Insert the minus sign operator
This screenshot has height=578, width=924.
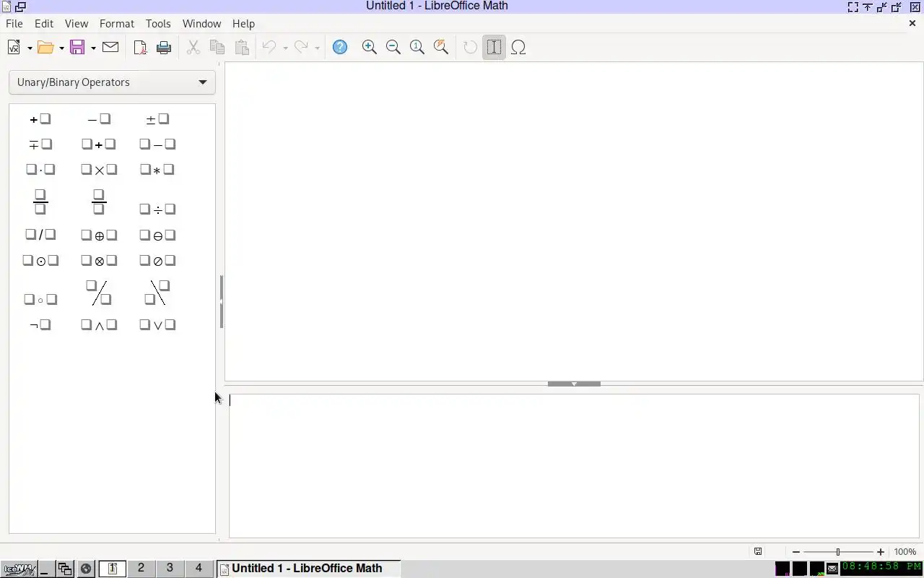click(99, 119)
